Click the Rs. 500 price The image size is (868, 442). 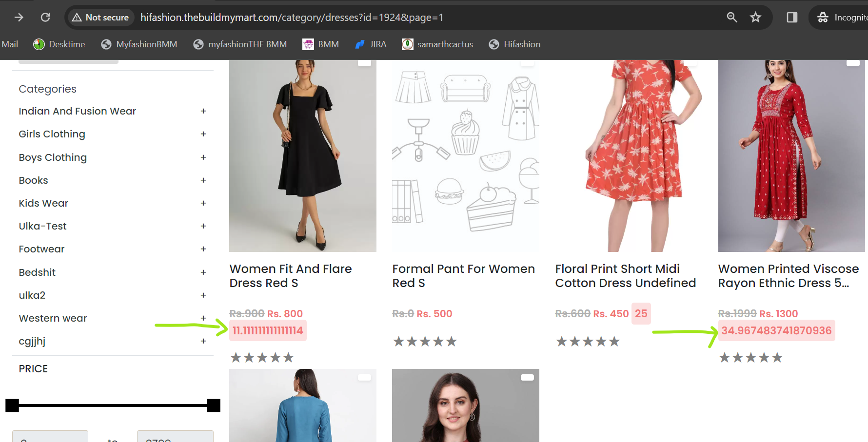434,314
